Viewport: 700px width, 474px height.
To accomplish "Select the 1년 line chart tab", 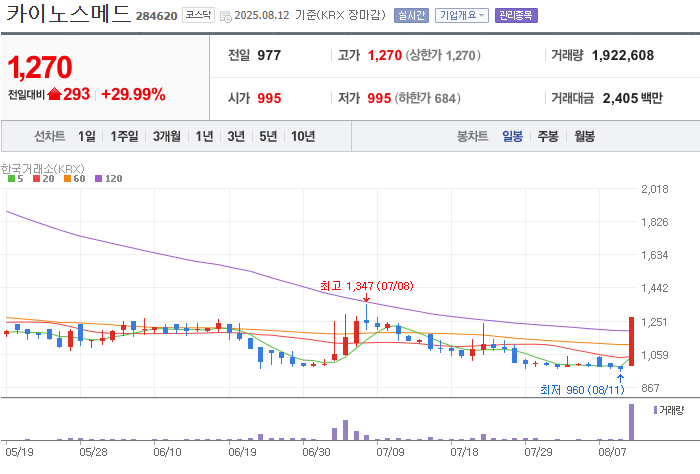I will (x=204, y=136).
